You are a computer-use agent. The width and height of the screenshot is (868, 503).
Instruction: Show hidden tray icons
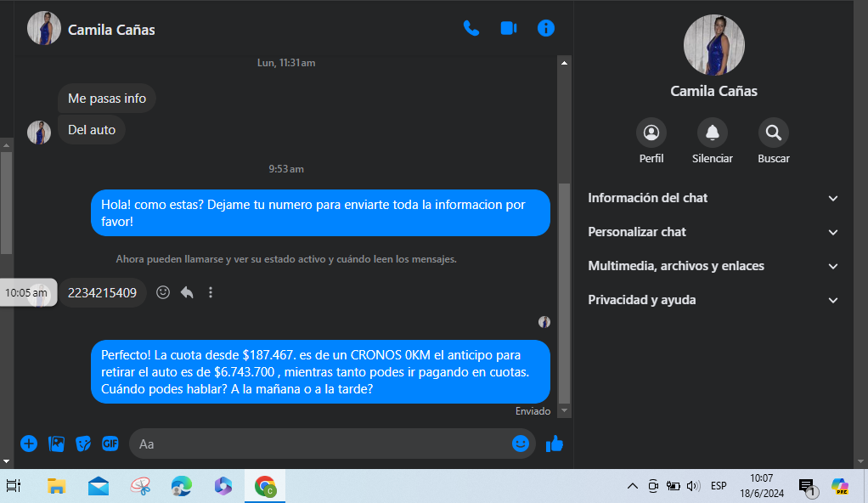pyautogui.click(x=632, y=486)
